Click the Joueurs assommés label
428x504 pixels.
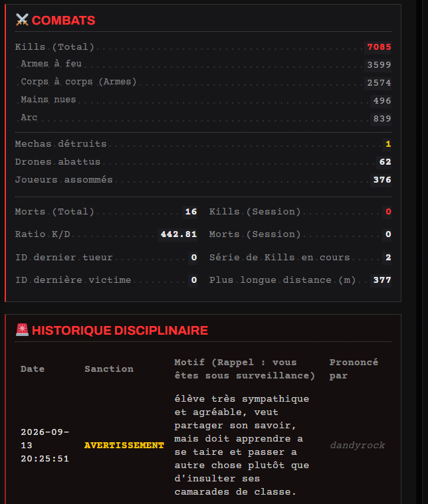[64, 180]
